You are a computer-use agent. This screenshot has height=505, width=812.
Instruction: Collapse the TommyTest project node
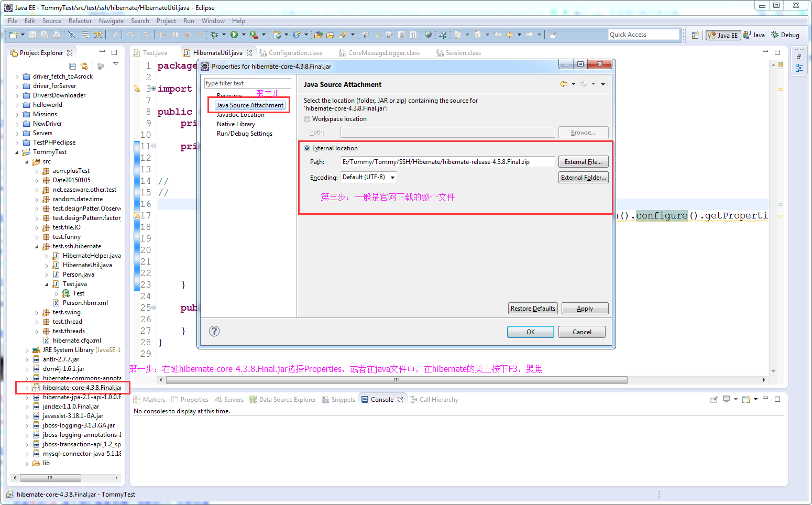17,152
